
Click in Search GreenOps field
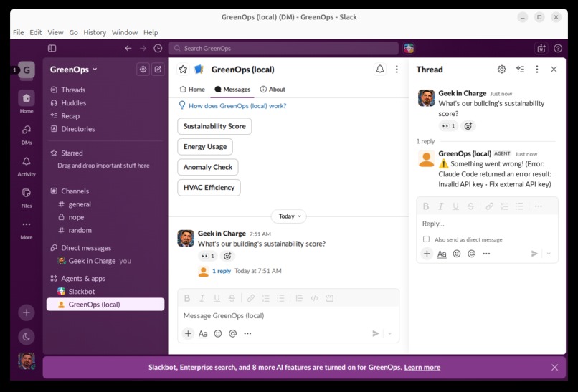[283, 48]
